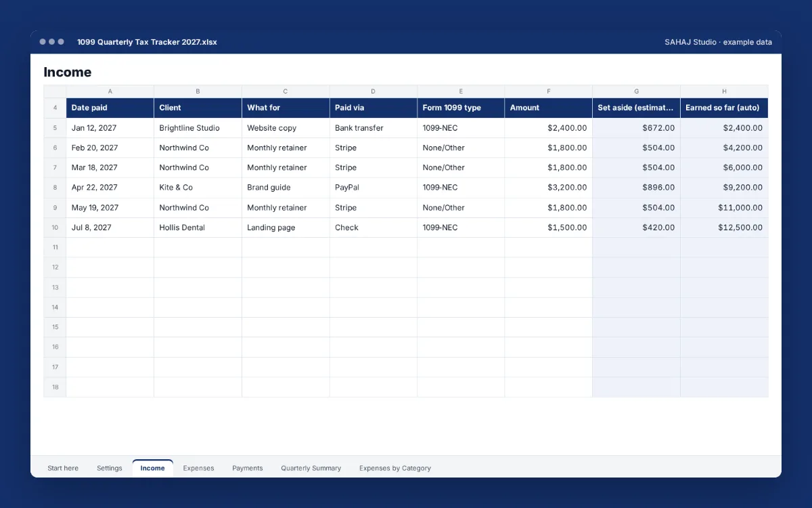Image resolution: width=812 pixels, height=508 pixels.
Task: Select the Jul 8, 2027 date cell
Action: (x=110, y=228)
